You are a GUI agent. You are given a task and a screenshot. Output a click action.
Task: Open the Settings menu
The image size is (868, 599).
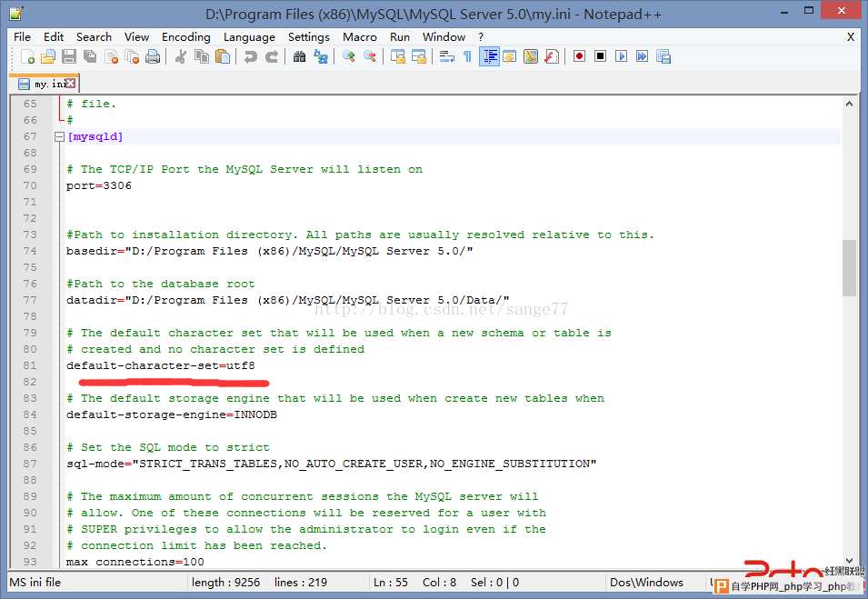point(309,37)
